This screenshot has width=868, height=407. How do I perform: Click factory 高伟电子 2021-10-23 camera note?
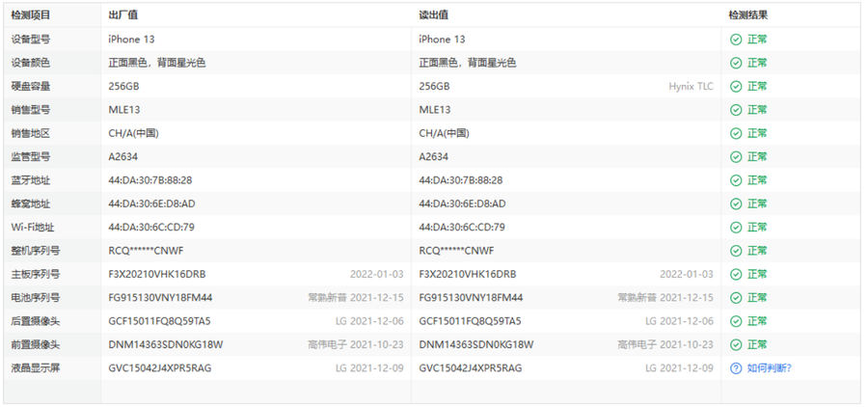tap(355, 344)
